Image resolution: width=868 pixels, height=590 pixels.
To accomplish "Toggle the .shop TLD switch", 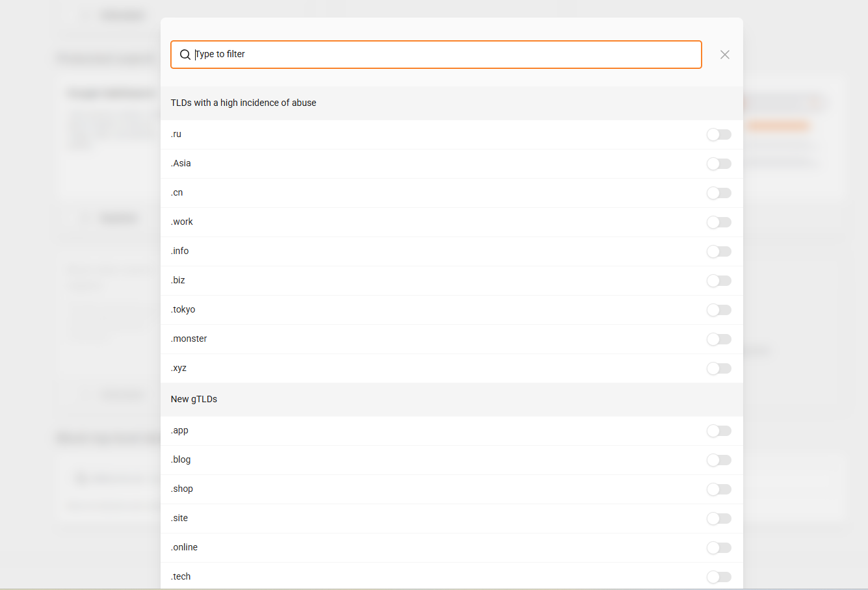I will tap(718, 489).
